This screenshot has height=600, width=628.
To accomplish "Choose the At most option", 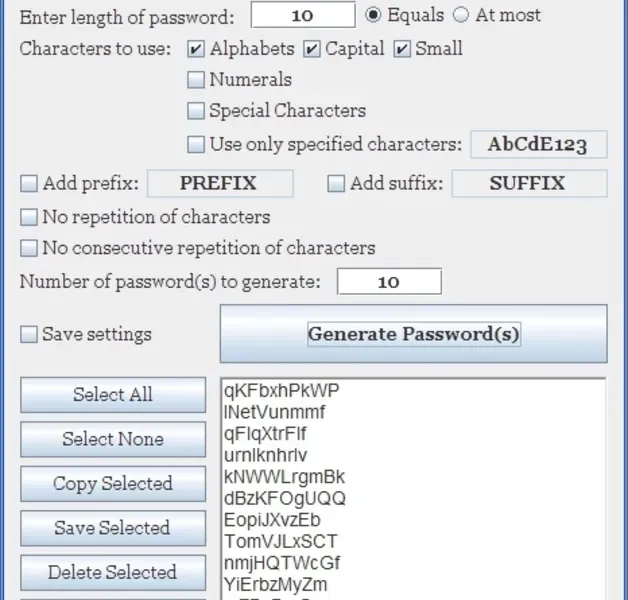I will [460, 15].
